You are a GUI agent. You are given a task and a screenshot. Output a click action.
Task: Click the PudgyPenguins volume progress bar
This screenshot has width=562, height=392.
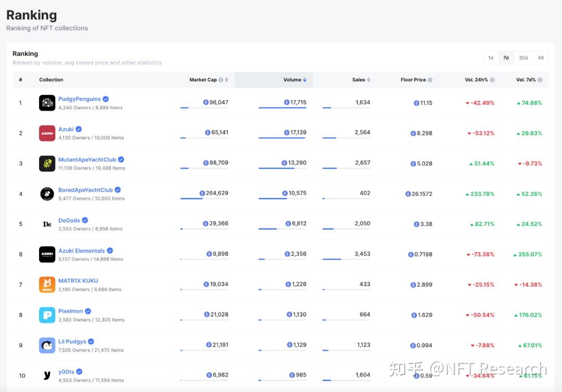[x=283, y=108]
